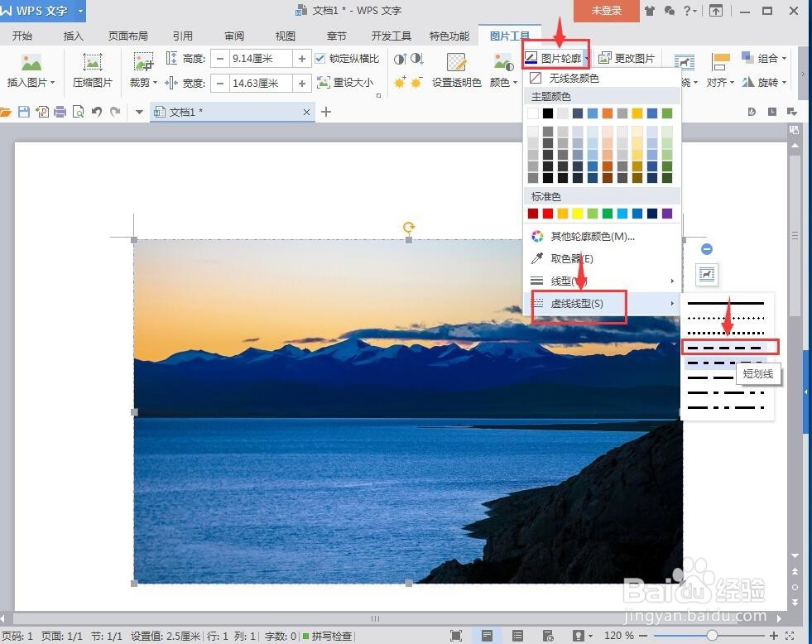Switch to the 开始 (Home) ribbon tab
The height and width of the screenshot is (644, 812).
pyautogui.click(x=22, y=36)
